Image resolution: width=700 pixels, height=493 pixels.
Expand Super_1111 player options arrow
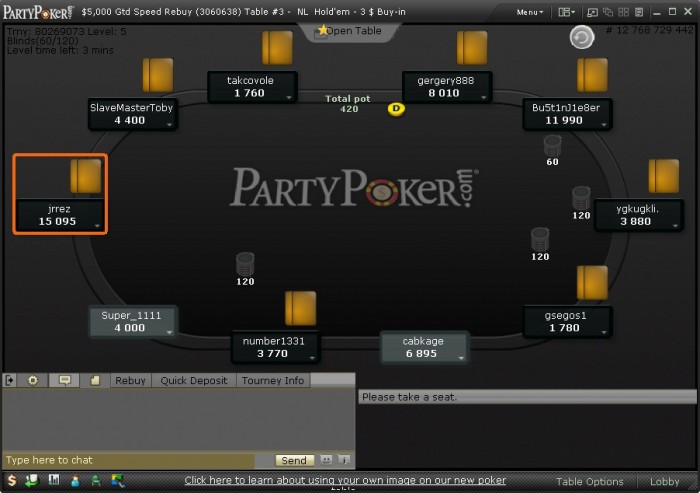coord(169,332)
